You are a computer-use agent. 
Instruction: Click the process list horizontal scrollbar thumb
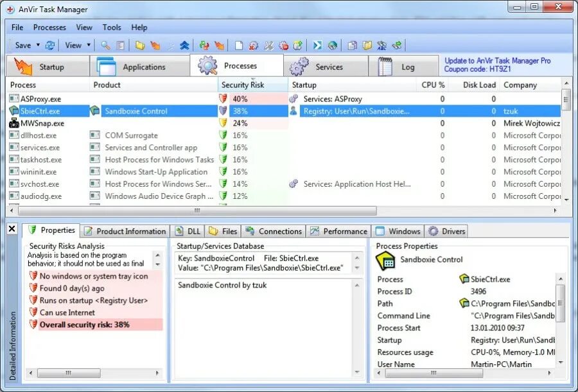pyautogui.click(x=197, y=210)
